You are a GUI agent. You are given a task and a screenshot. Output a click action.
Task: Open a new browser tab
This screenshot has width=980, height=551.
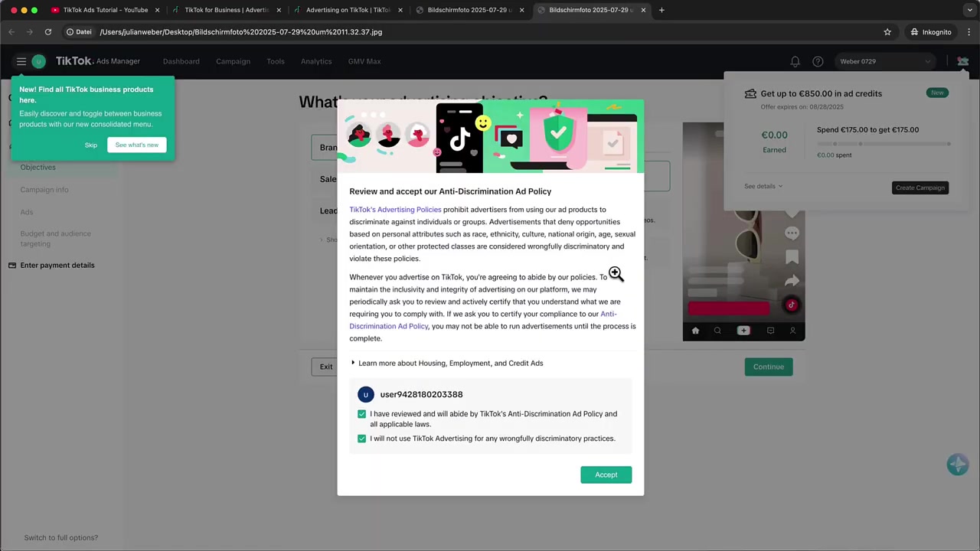click(661, 10)
